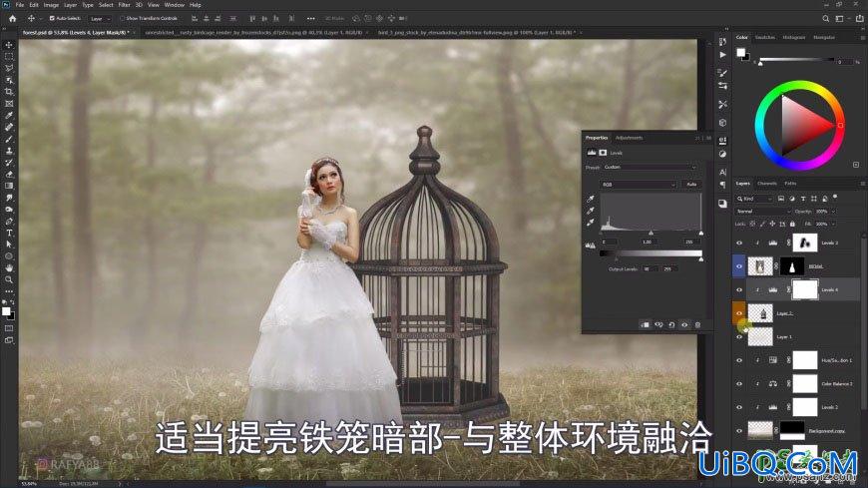The height and width of the screenshot is (488, 868).
Task: Open the History panel icon in the dock
Action: [x=722, y=42]
